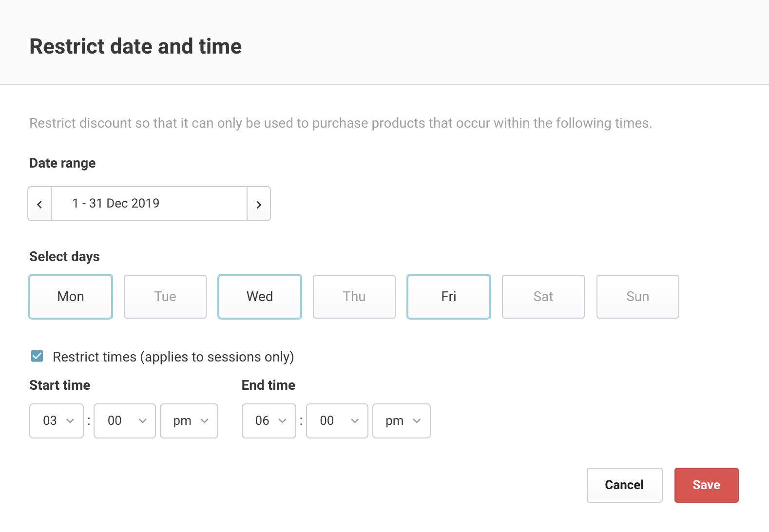Deselect the Fri day toggle
The width and height of the screenshot is (769, 532).
pos(449,297)
